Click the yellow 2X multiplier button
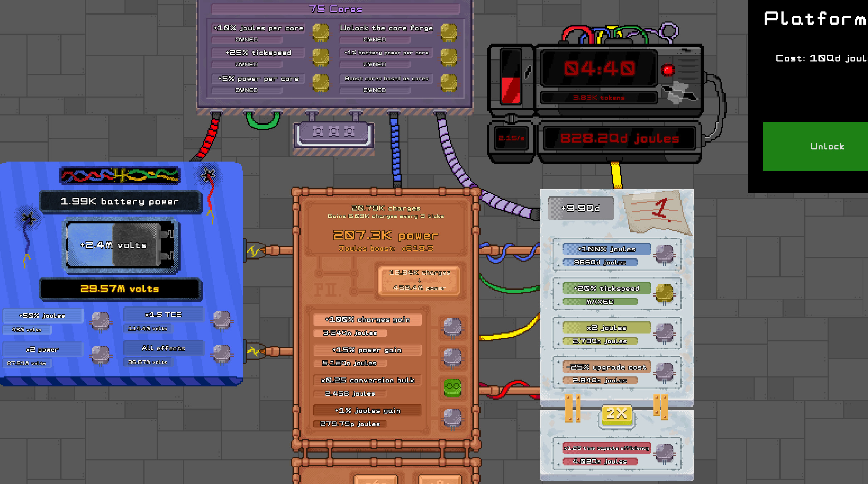This screenshot has height=484, width=868. (x=617, y=415)
